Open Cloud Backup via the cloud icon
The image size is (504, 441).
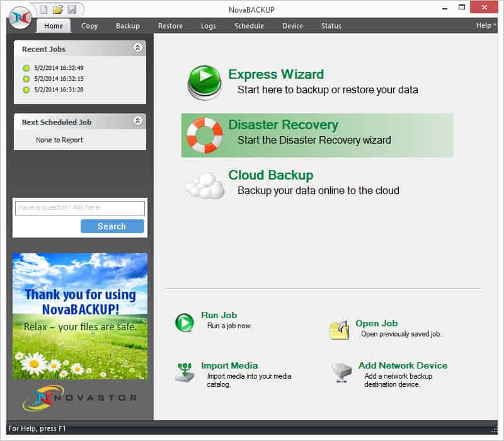[206, 186]
